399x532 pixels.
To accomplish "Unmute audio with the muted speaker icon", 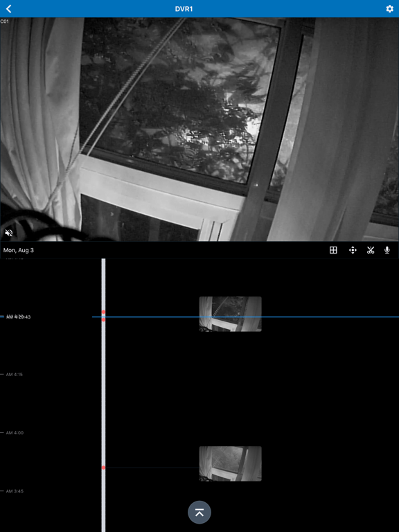I will pos(9,233).
